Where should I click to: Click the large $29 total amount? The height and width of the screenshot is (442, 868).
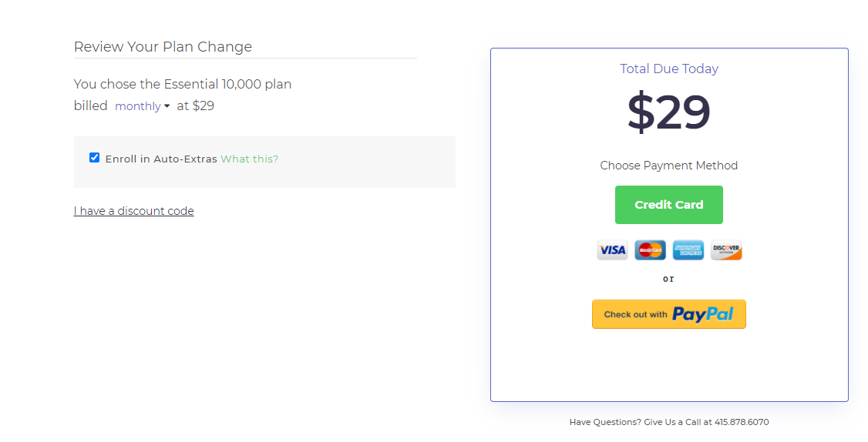[x=668, y=112]
